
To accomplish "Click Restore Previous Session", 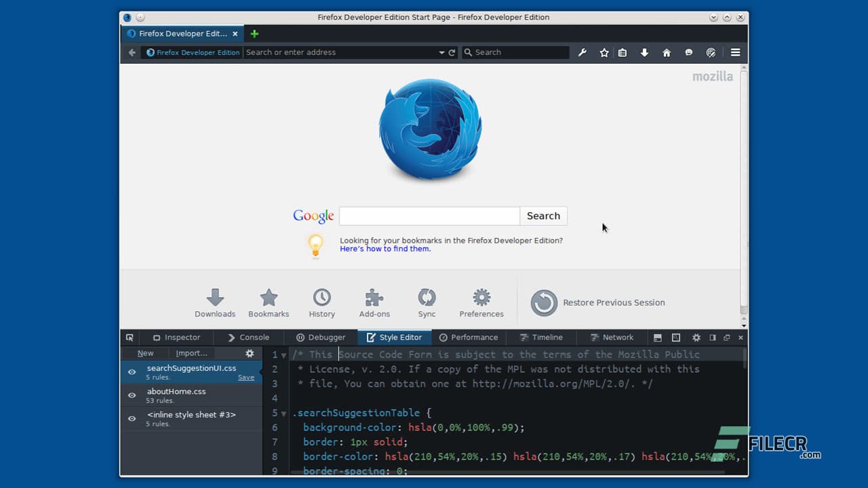I will (614, 302).
